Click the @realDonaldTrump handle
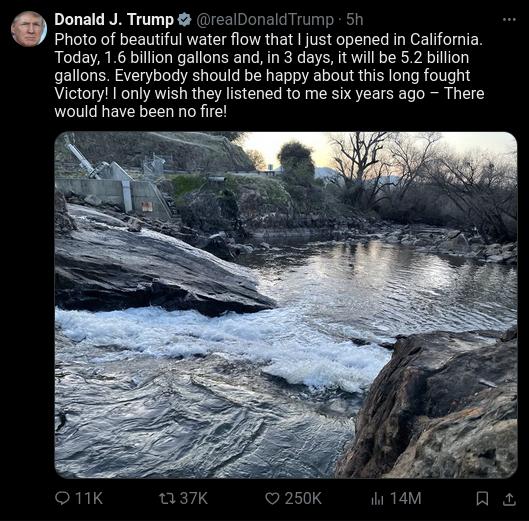This screenshot has height=521, width=529. pyautogui.click(x=265, y=20)
